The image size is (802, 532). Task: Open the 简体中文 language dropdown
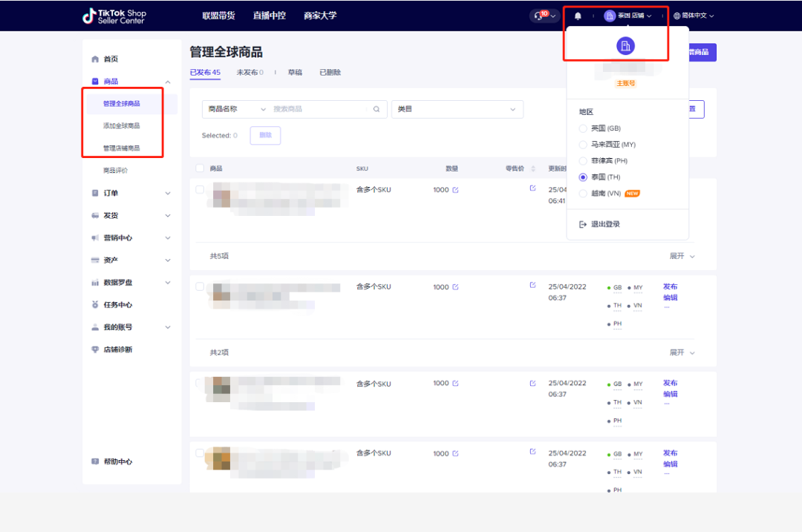[694, 16]
